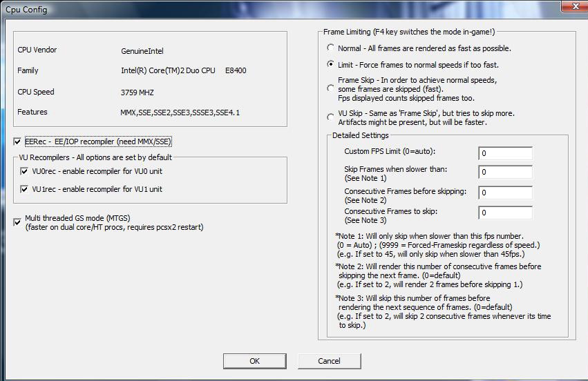The height and width of the screenshot is (381, 588).
Task: Confirm settings with the OK button
Action: point(255,361)
